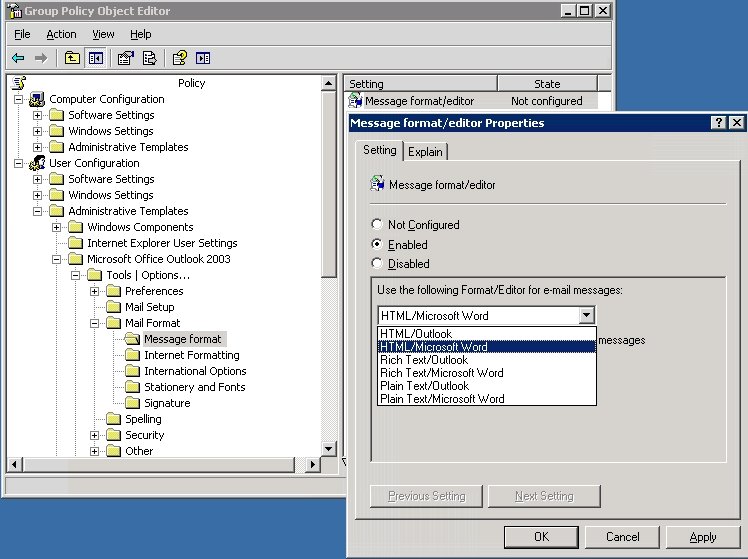Click the Policy root scroll icon in tree
748x559 pixels.
tap(19, 83)
